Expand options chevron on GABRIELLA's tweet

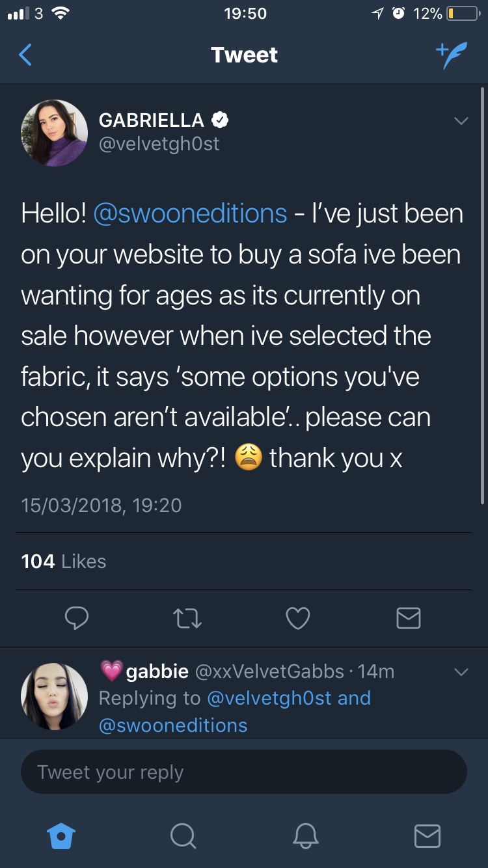click(461, 121)
